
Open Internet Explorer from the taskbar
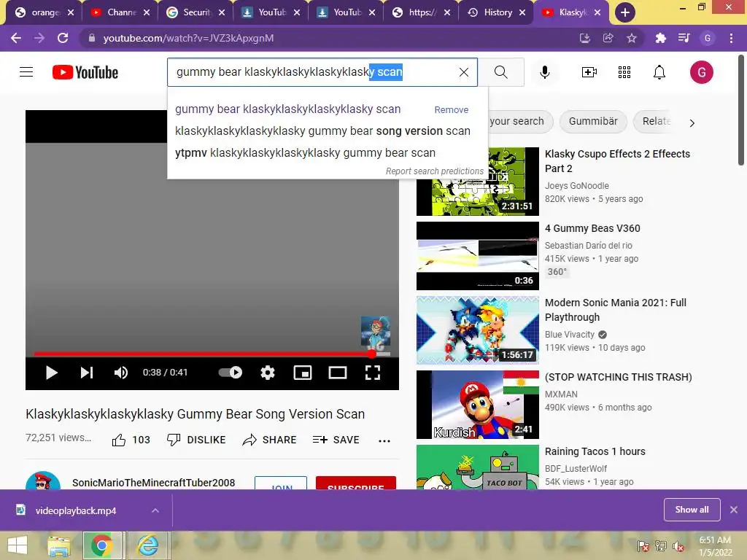coord(148,545)
